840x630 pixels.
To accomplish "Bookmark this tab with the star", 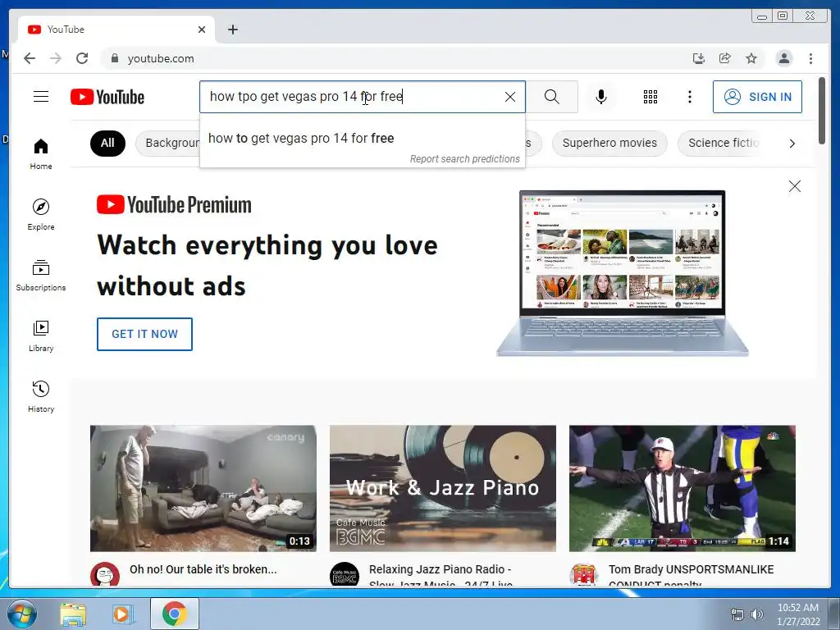I will (x=751, y=58).
